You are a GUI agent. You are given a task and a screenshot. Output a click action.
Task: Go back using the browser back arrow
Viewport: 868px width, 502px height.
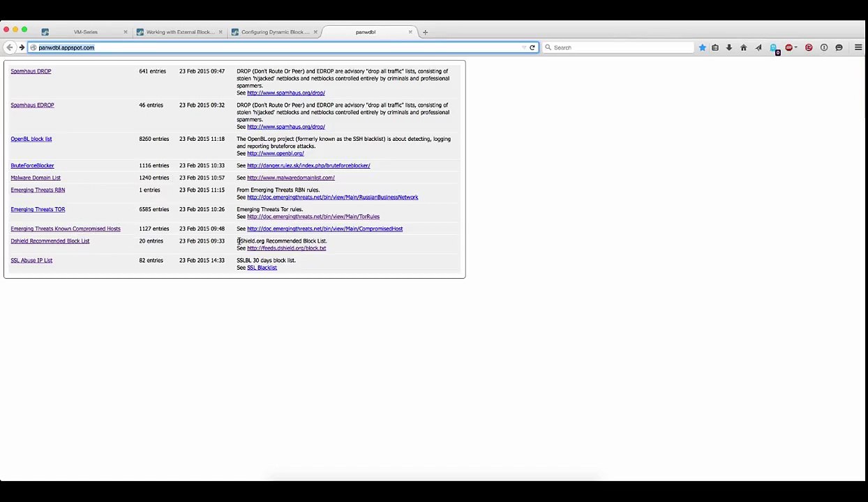pyautogui.click(x=9, y=47)
